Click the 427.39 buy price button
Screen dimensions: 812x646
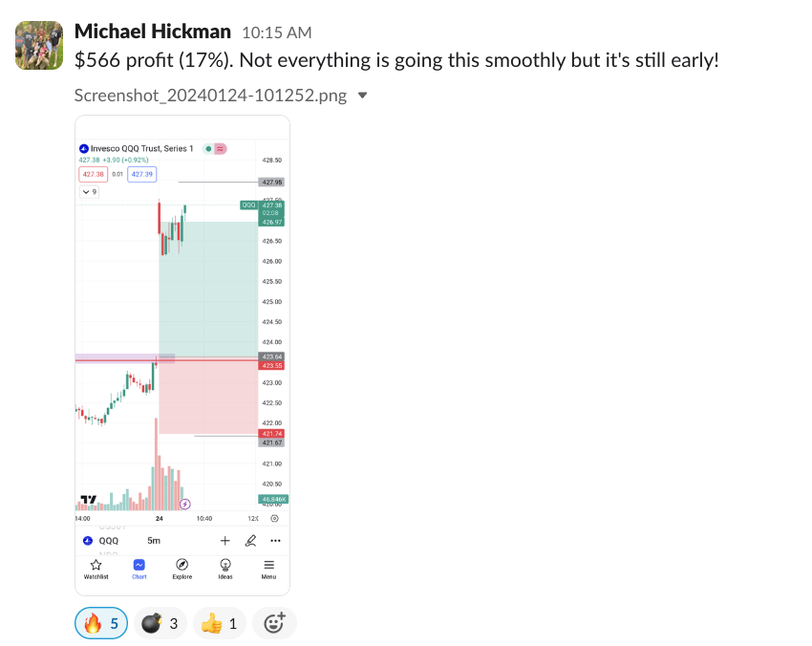[x=141, y=175]
